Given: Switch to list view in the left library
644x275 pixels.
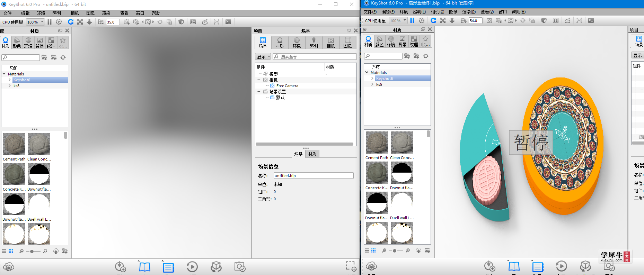Looking at the screenshot, I should (x=4, y=251).
